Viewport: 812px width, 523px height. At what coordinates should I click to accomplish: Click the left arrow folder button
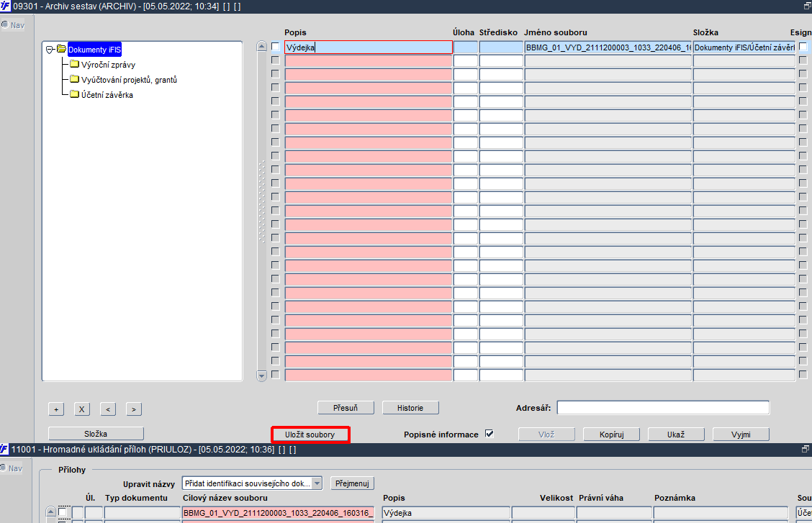point(108,409)
